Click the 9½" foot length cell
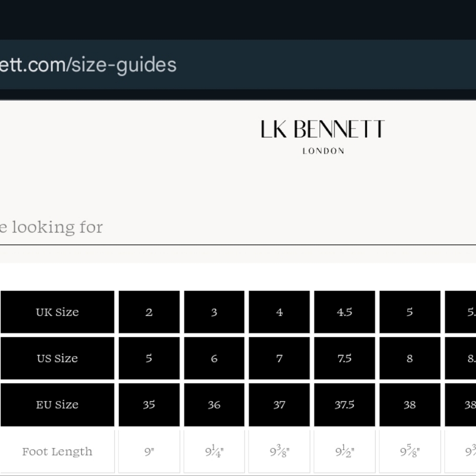Image resolution: width=476 pixels, height=476 pixels. 345,451
